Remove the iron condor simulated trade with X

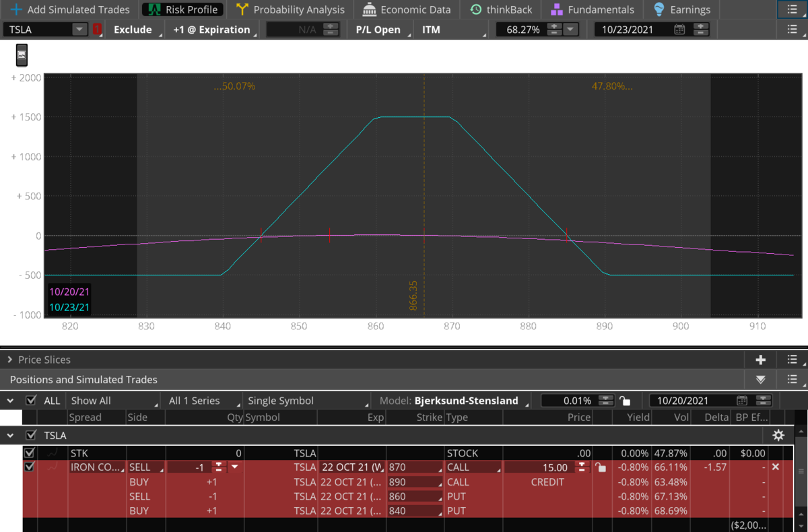pos(775,467)
